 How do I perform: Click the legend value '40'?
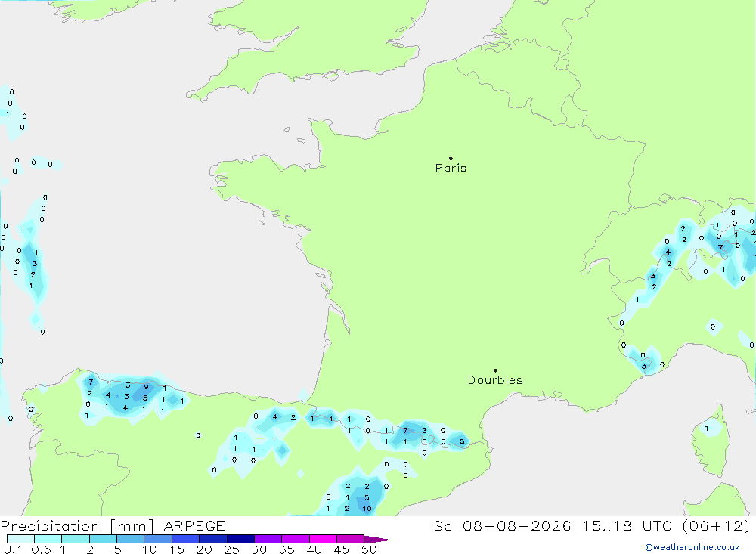coord(314,549)
